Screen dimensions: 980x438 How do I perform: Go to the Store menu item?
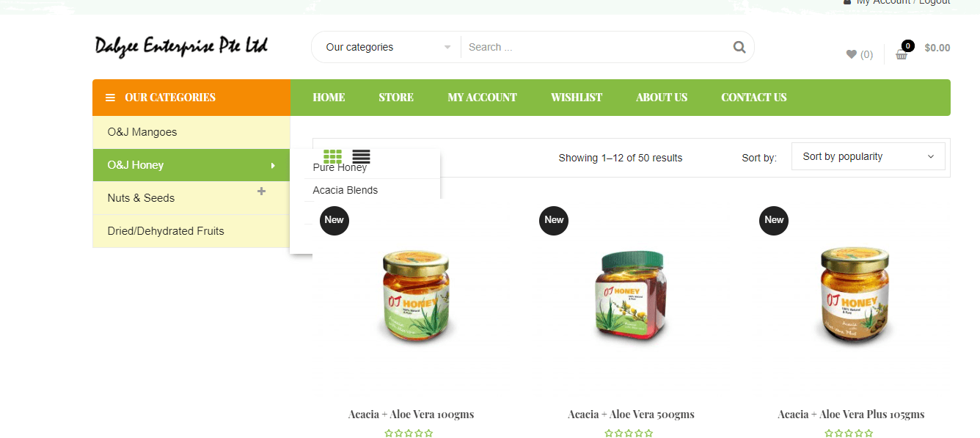(x=396, y=98)
